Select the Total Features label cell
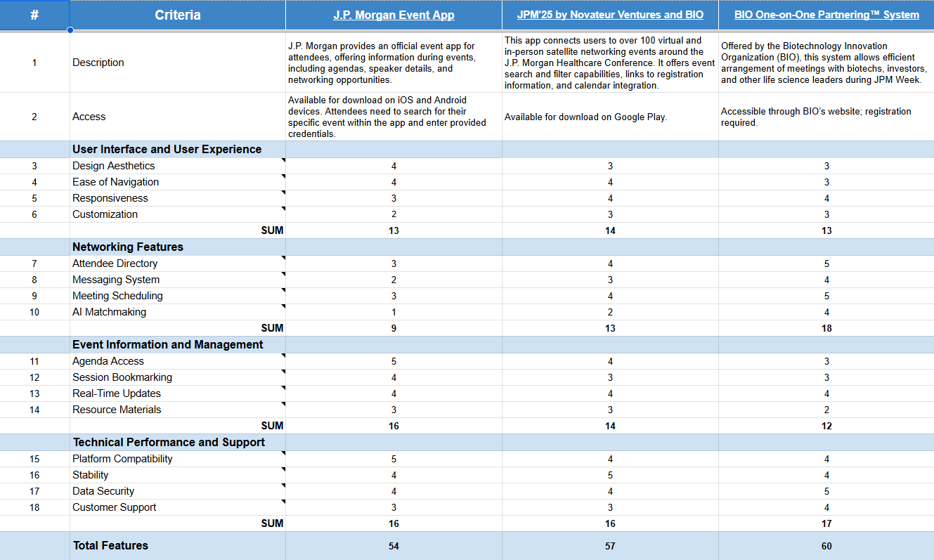Screen dimensions: 934x560 110,546
